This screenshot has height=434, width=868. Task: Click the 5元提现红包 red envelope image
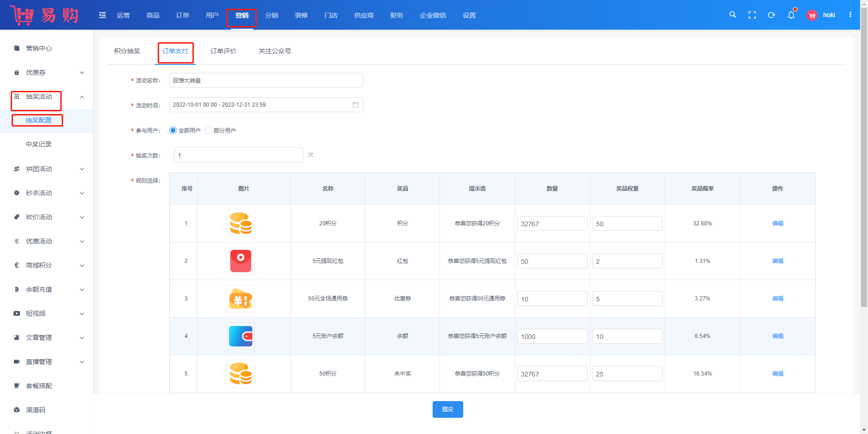(x=241, y=261)
